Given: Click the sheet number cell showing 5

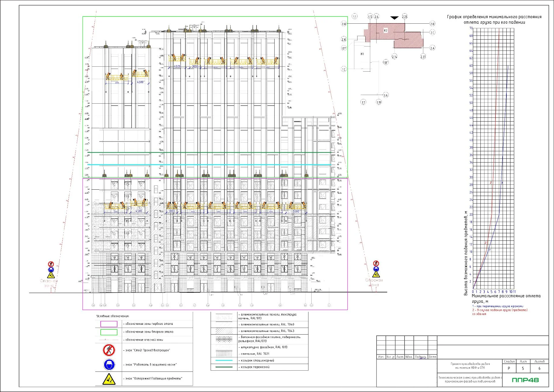Looking at the screenshot, I should 523,368.
